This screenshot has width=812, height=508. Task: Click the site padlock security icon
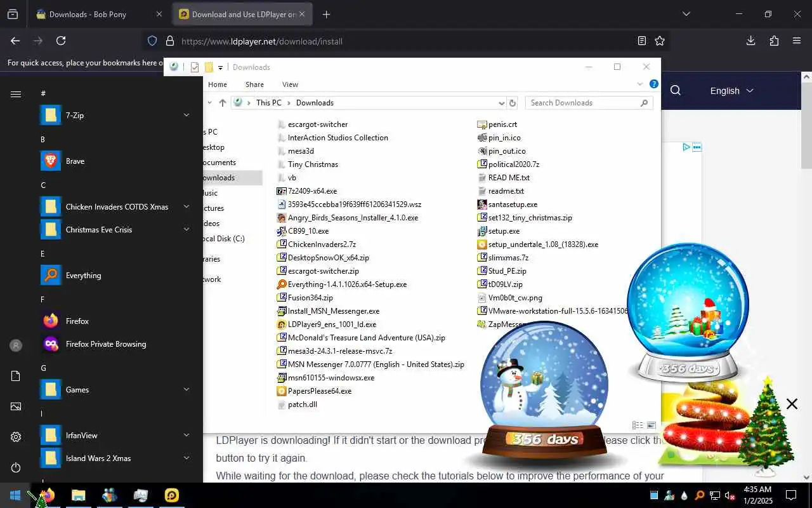(169, 41)
